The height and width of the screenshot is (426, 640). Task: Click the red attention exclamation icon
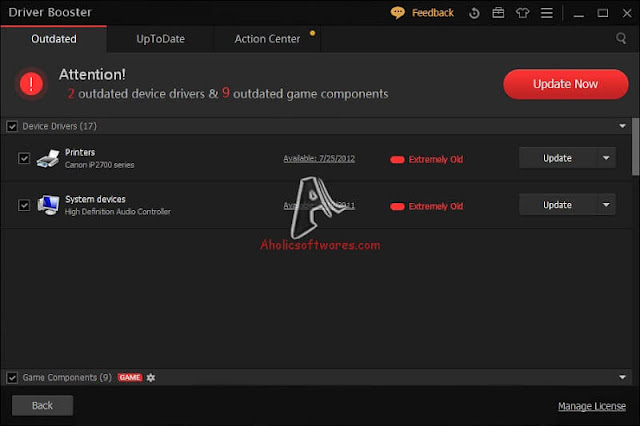tap(31, 84)
